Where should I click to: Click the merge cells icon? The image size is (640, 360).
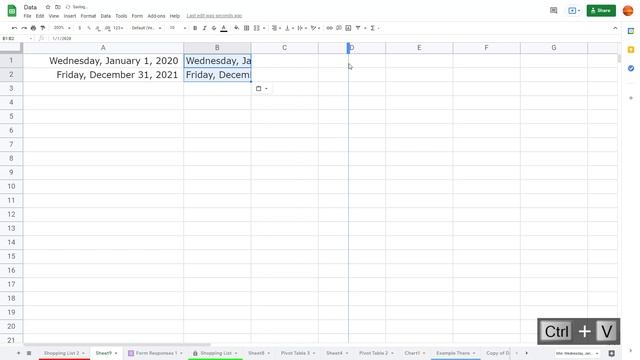[x=257, y=28]
